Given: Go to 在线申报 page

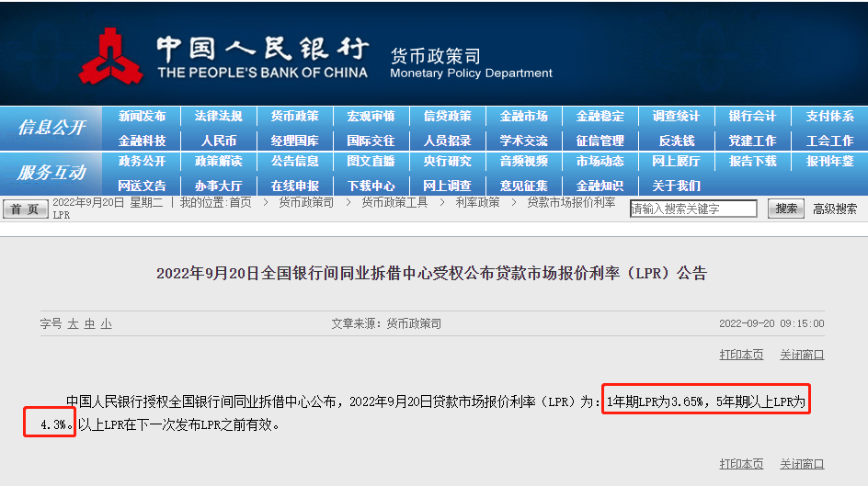Looking at the screenshot, I should (294, 186).
